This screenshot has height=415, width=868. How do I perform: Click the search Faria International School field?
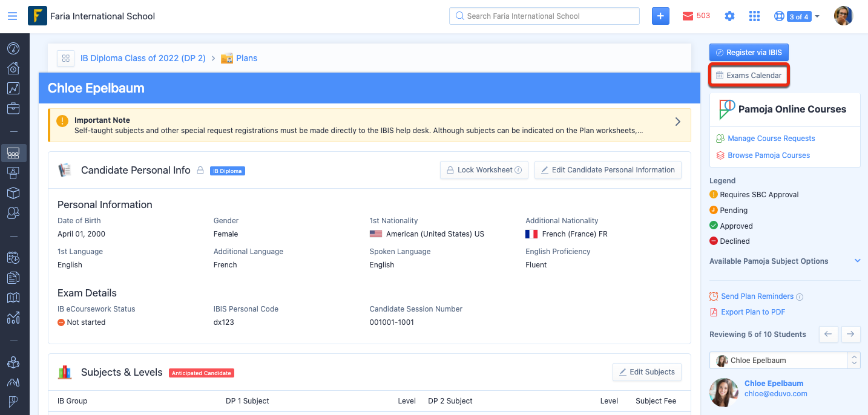point(544,16)
